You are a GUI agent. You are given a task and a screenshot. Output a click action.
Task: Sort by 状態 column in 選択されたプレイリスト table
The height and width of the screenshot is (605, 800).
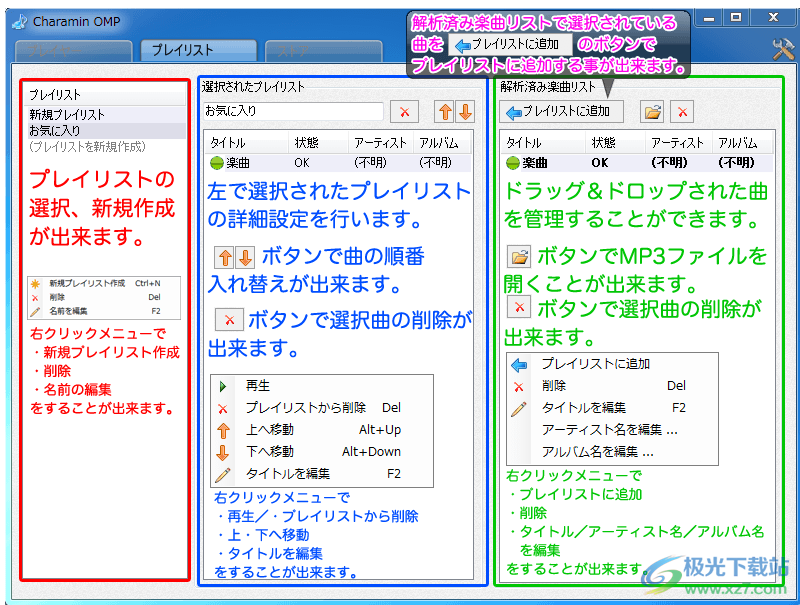(x=319, y=143)
